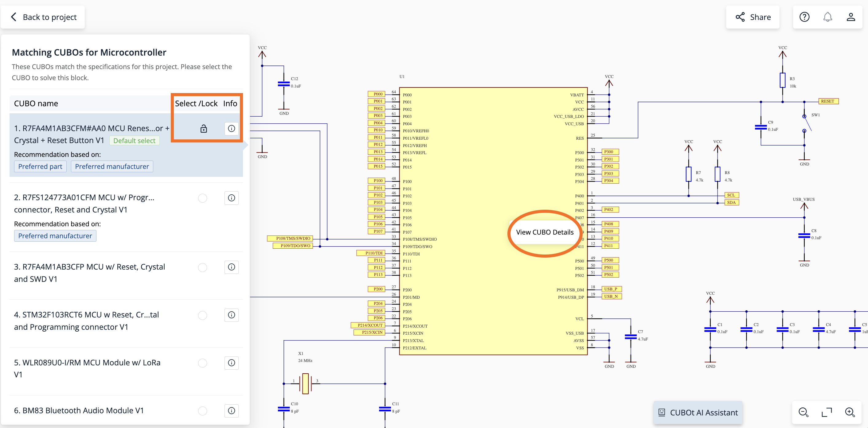
Task: Toggle the lock icon for R7FA4M1AB3CFM#AA0 CUBO
Action: point(204,129)
